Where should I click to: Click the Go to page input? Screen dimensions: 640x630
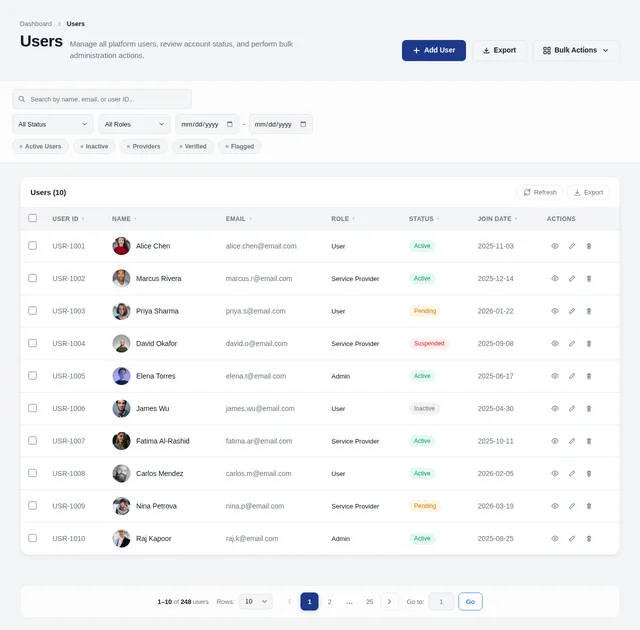[x=441, y=602]
